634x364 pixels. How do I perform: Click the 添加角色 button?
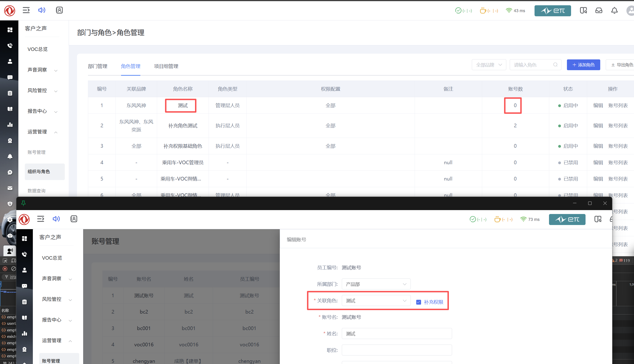click(x=583, y=65)
